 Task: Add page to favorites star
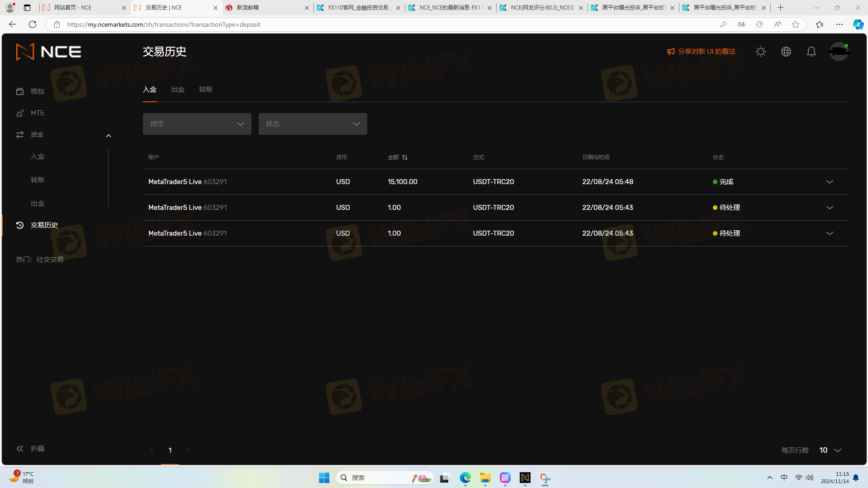(x=796, y=24)
